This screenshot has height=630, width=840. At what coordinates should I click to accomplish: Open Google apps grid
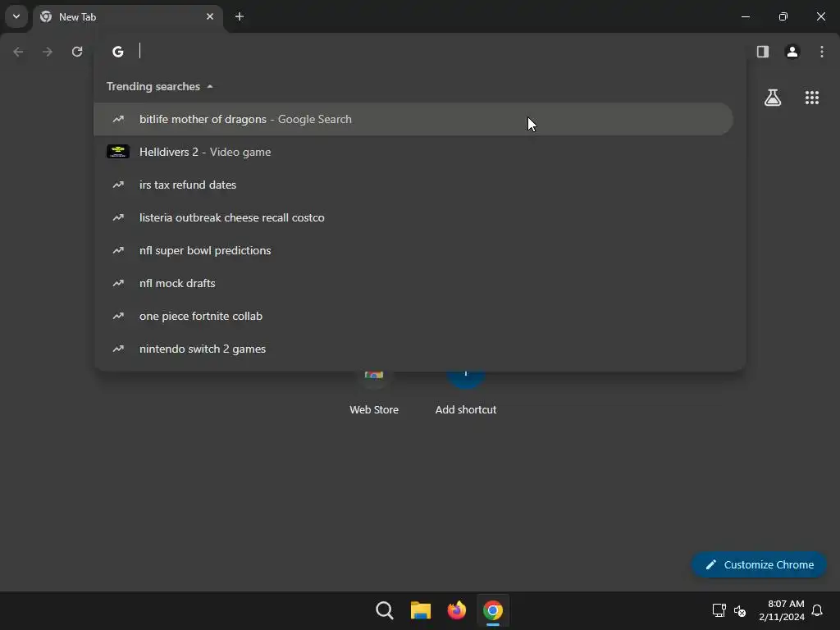click(x=811, y=98)
